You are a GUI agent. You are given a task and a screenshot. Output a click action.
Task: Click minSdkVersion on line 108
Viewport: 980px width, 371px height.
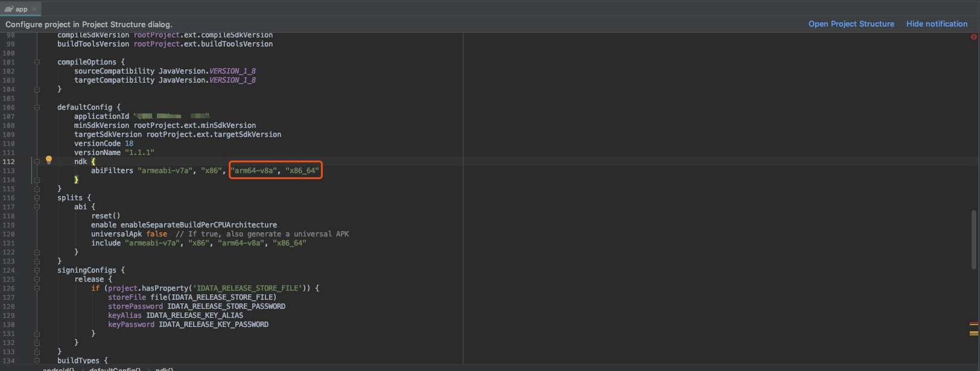[101, 125]
